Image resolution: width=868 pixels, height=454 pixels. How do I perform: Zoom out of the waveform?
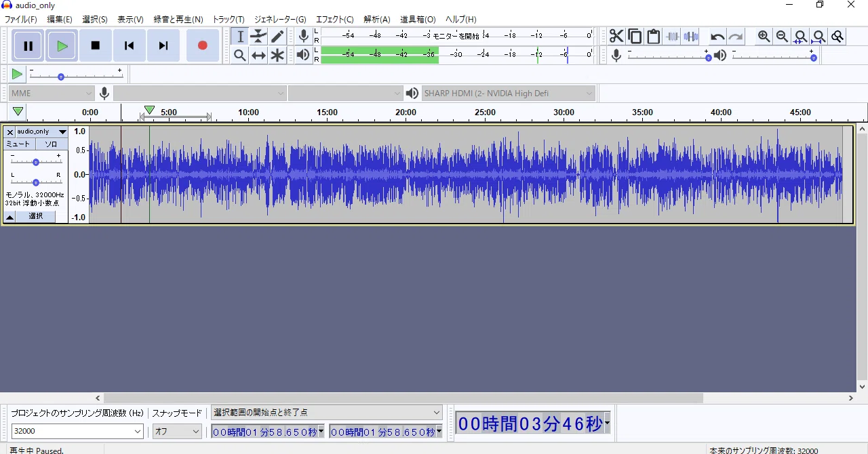pos(783,37)
